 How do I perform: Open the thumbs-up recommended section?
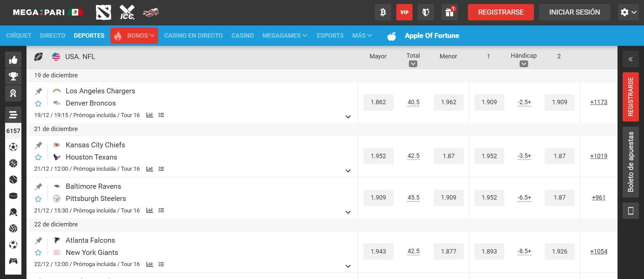pos(13,60)
